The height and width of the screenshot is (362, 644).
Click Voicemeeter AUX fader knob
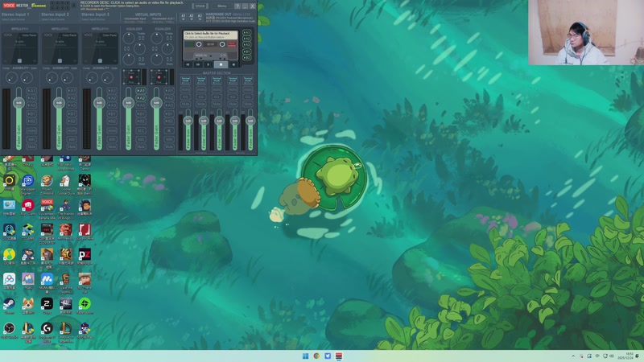click(x=156, y=103)
